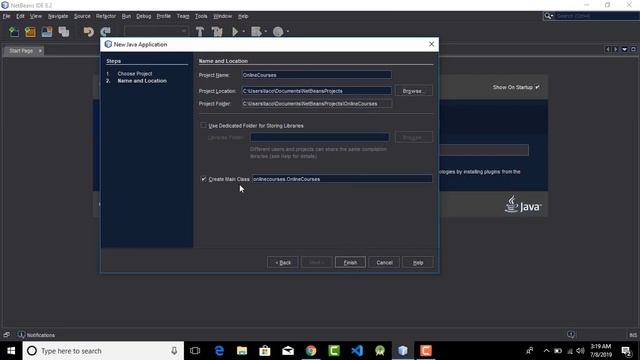Enable Use Dedicated Folder for Storing Libraries
This screenshot has height=360, width=640.
(203, 125)
